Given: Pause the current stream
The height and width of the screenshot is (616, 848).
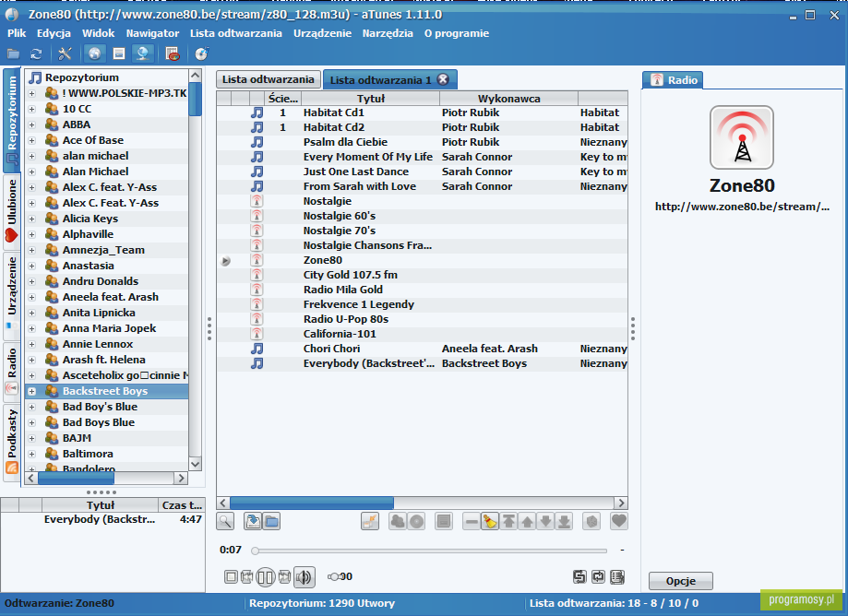Looking at the screenshot, I should point(266,577).
